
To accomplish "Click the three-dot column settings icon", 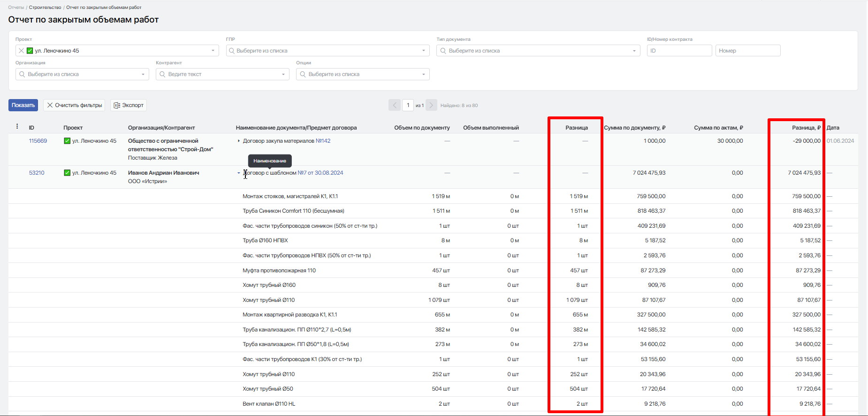I will [x=17, y=126].
